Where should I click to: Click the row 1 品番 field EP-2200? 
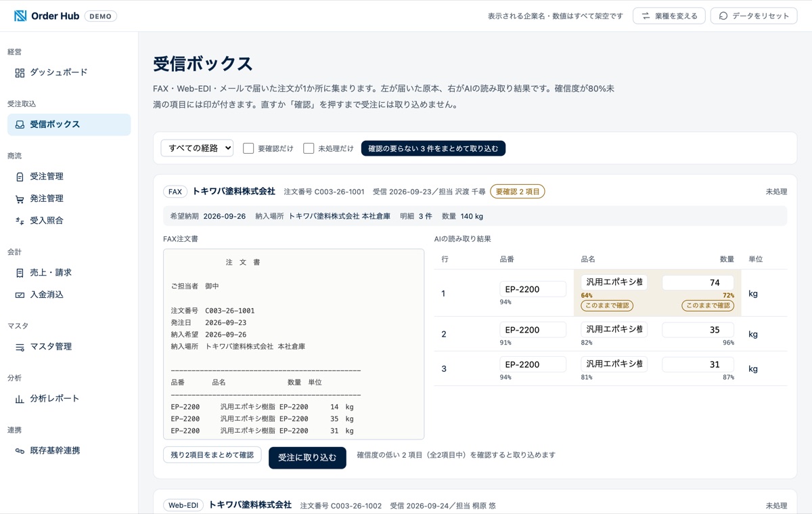coord(533,289)
